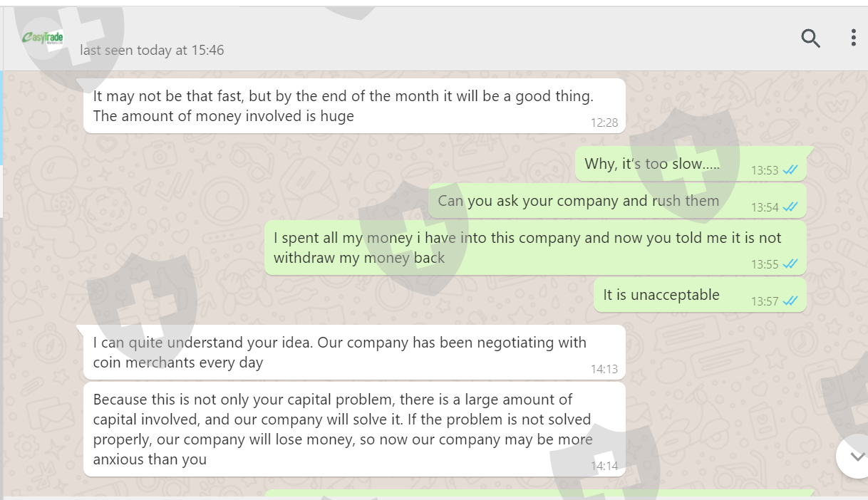Screen dimensions: 868x500
Task: Click the EasyTrade contact profile picture
Action: click(x=43, y=38)
